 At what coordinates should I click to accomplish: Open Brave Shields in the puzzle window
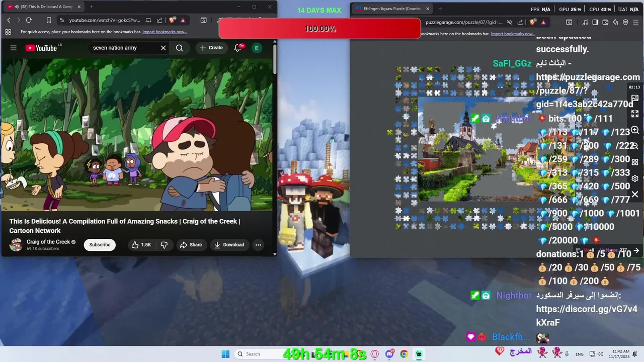click(533, 22)
